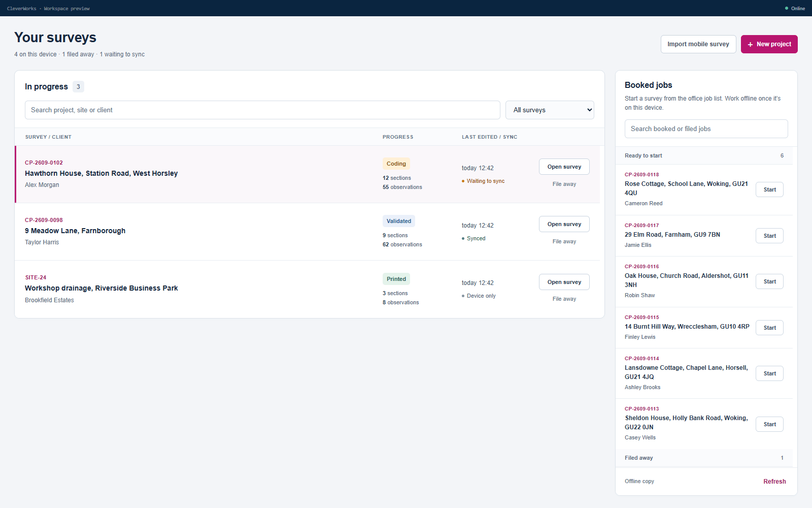Screen dimensions: 812x508
Task: Expand the All surveys filter dropdown
Action: coord(550,110)
